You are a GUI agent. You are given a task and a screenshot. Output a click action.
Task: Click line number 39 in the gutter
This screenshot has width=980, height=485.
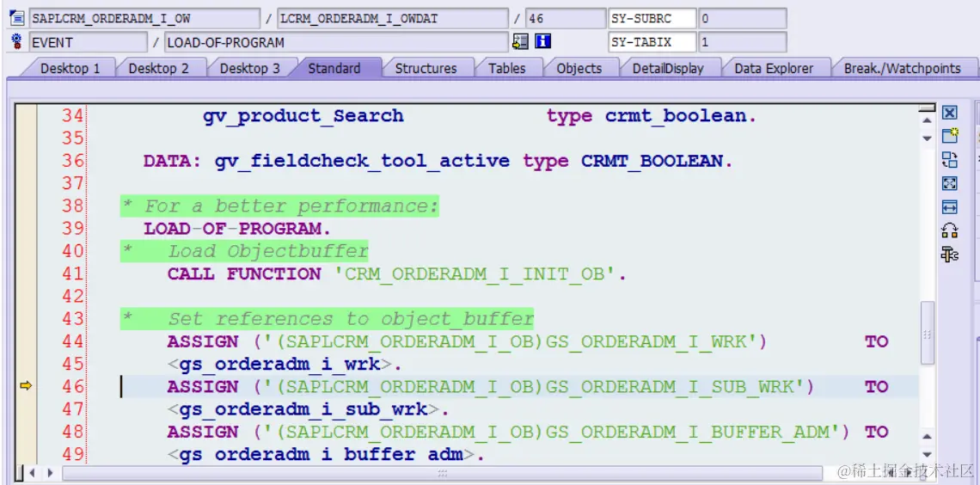point(73,229)
